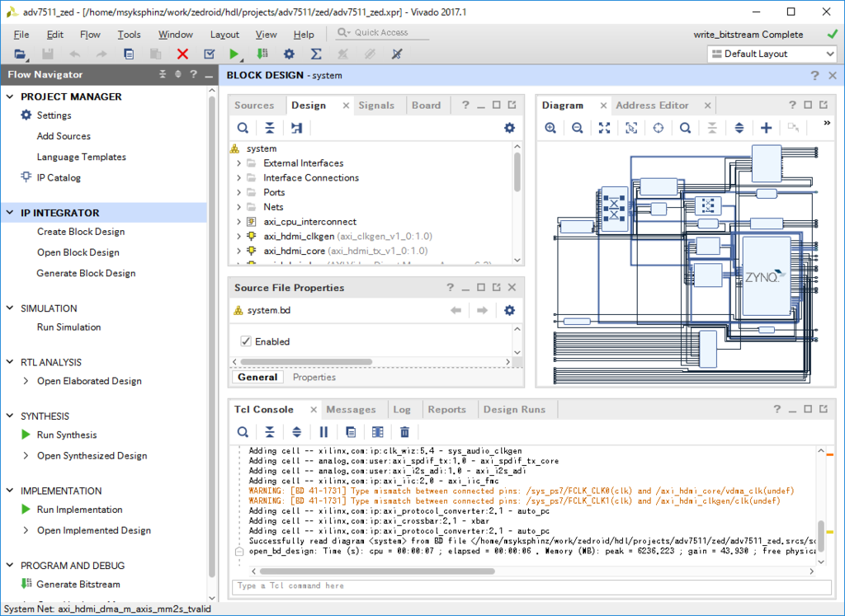Click the Diagram search icon
The height and width of the screenshot is (616, 845).
[685, 128]
